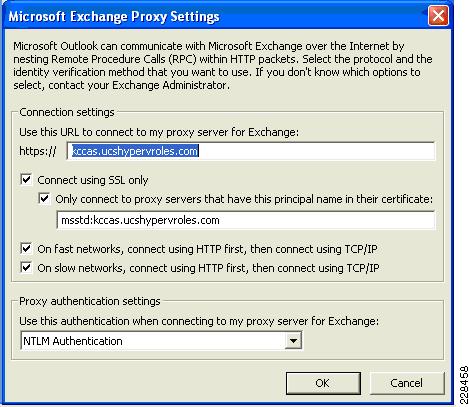The height and width of the screenshot is (407, 469).
Task: Dismiss the dialog with Cancel
Action: pyautogui.click(x=407, y=383)
